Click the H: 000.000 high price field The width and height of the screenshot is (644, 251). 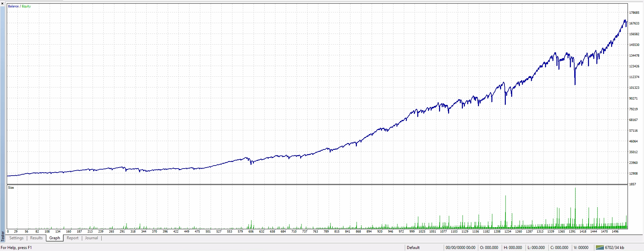[x=513, y=248]
